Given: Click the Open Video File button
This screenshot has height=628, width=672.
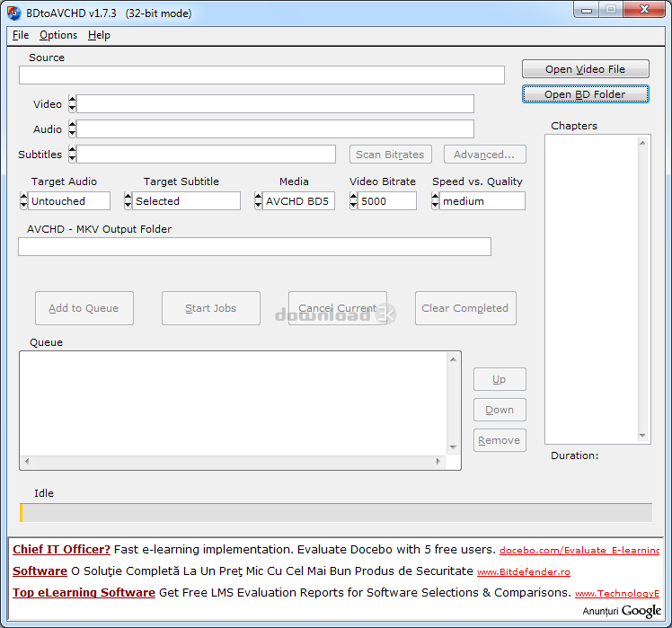Looking at the screenshot, I should (x=586, y=69).
